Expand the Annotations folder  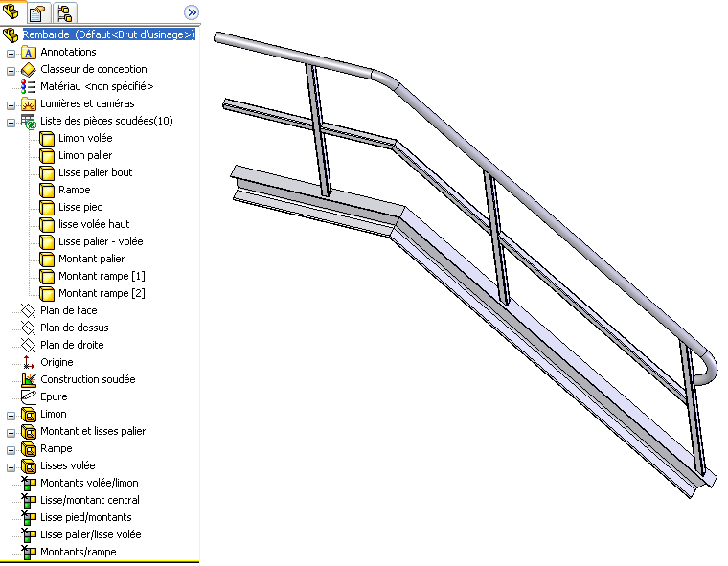pyautogui.click(x=11, y=54)
